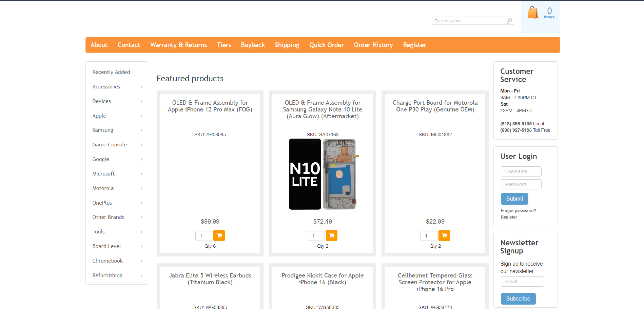Viewport: 644px width, 309px height.
Task: Open the Other Brands category
Action: click(108, 217)
